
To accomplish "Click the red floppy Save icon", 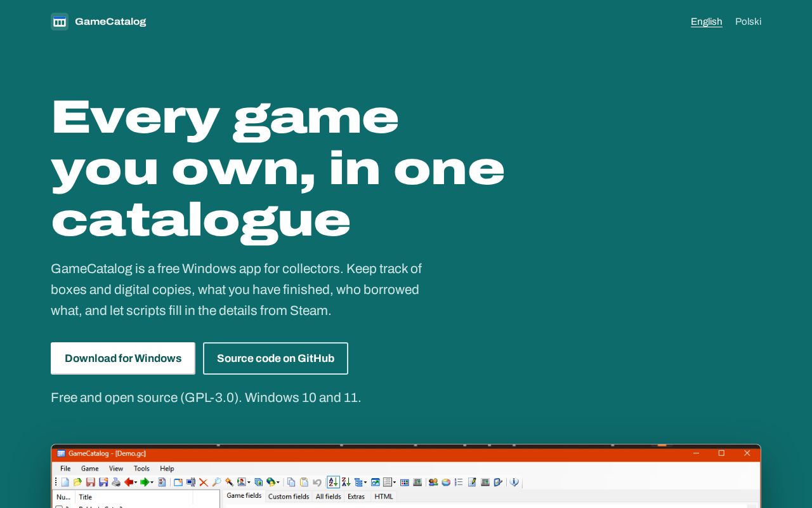I will 91,483.
